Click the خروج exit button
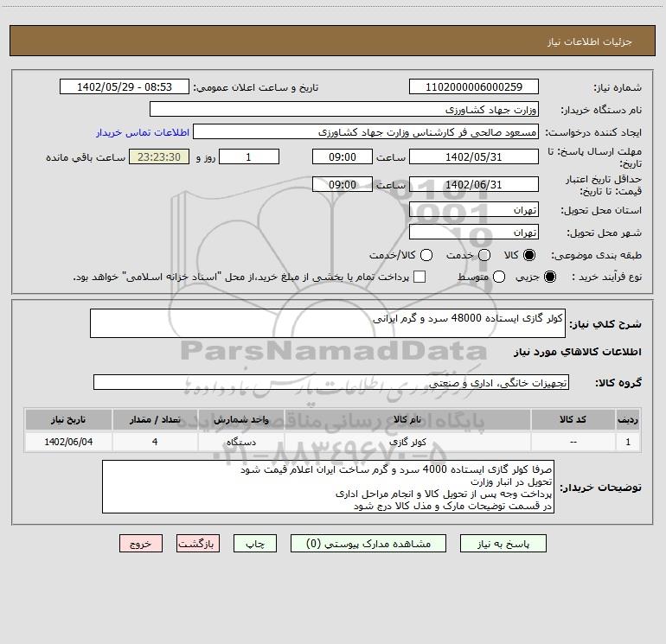The image size is (666, 644). (141, 544)
